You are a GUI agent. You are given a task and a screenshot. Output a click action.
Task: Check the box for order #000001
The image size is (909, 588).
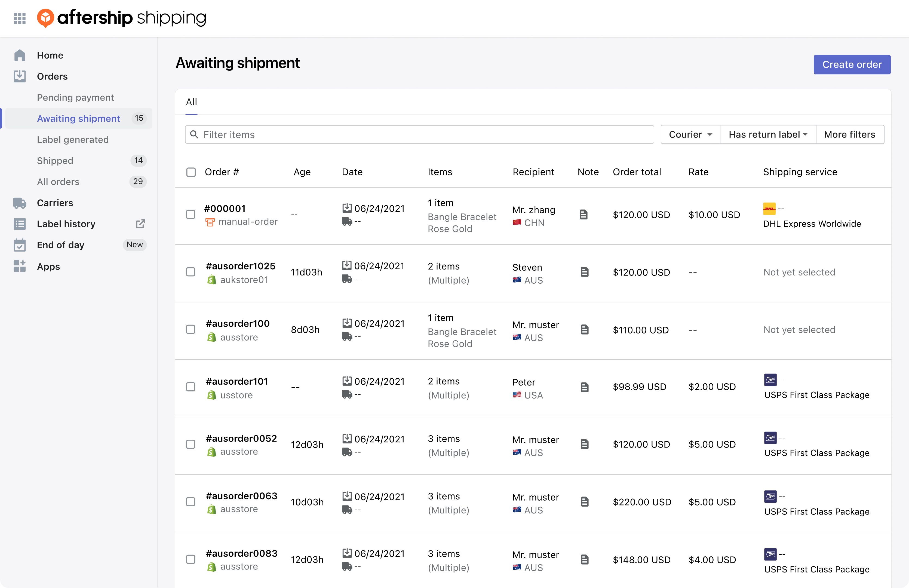click(x=191, y=214)
